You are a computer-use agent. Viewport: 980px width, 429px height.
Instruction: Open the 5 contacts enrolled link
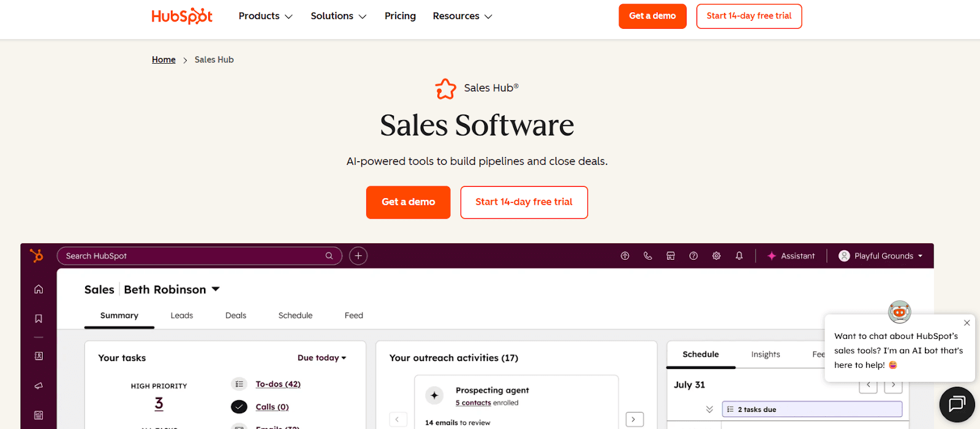(473, 403)
